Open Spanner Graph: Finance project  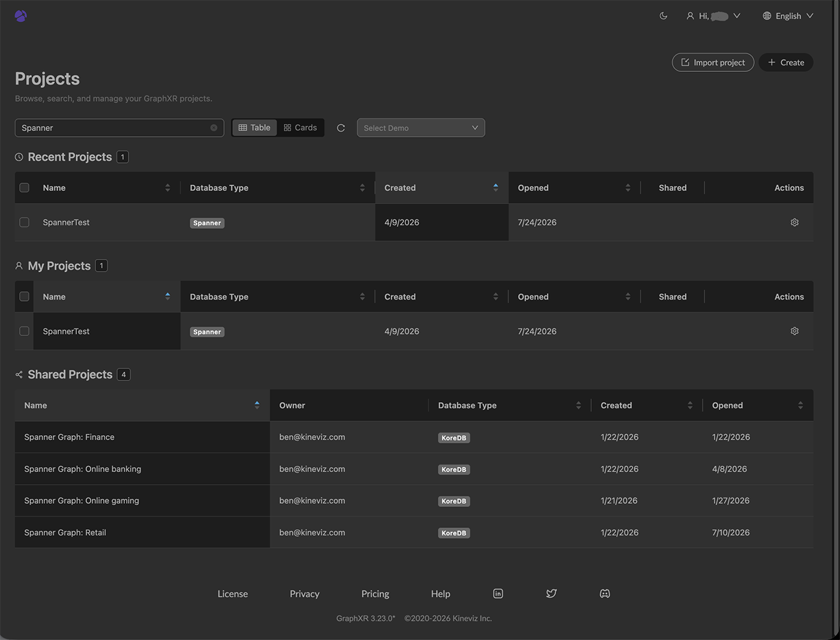69,437
